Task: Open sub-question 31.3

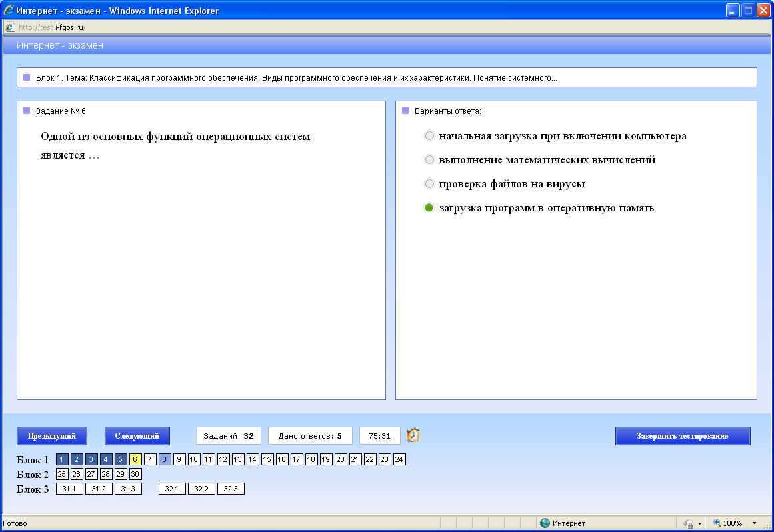Action: click(x=129, y=489)
